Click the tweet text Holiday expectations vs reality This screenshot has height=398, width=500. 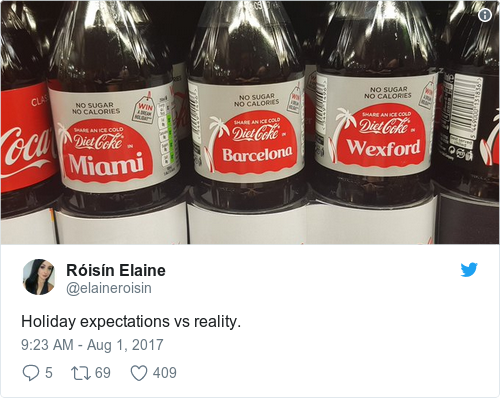point(131,322)
